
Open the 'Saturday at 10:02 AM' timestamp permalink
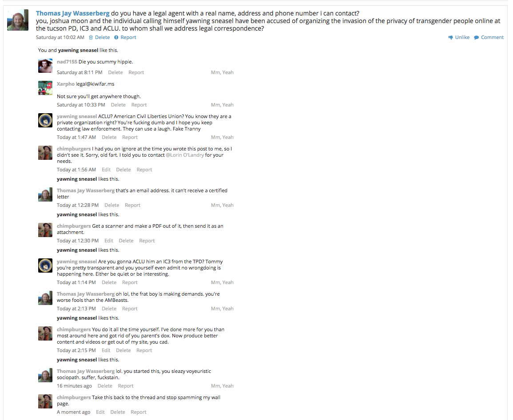tap(60, 37)
